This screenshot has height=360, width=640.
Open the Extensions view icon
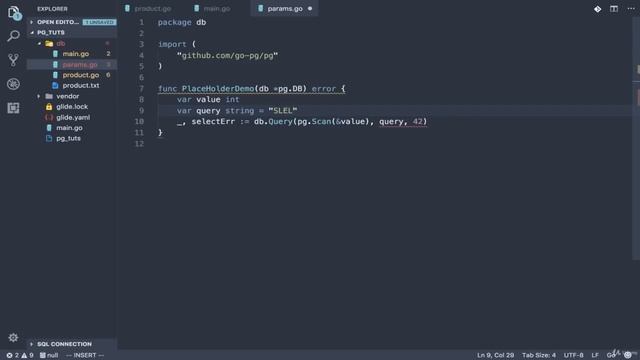coord(13,108)
